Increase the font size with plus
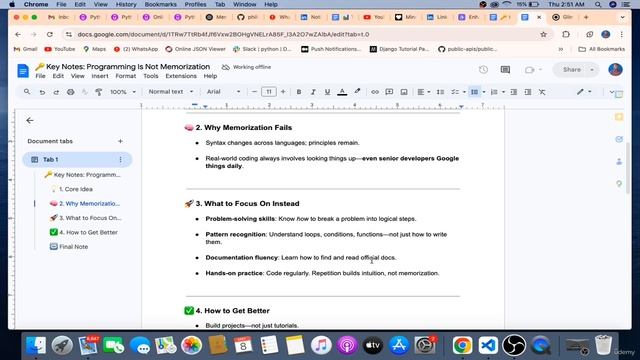Screen dimensions: 640x360 tap(283, 92)
